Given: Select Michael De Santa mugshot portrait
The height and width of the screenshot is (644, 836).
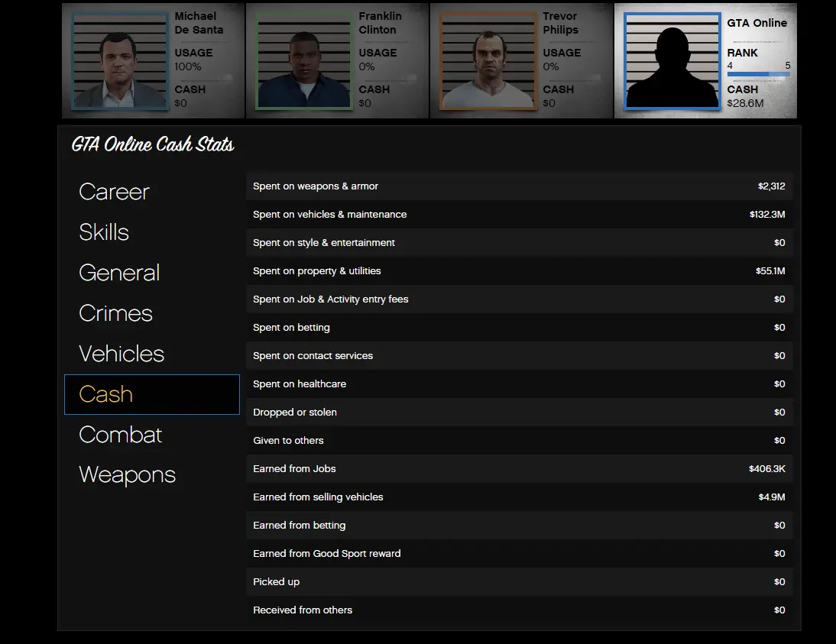Looking at the screenshot, I should click(120, 61).
